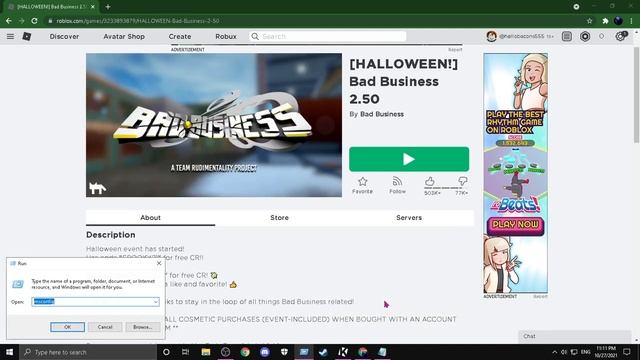Image resolution: width=640 pixels, height=360 pixels.
Task: Click the page vertical scrollbar
Action: [x=636, y=95]
